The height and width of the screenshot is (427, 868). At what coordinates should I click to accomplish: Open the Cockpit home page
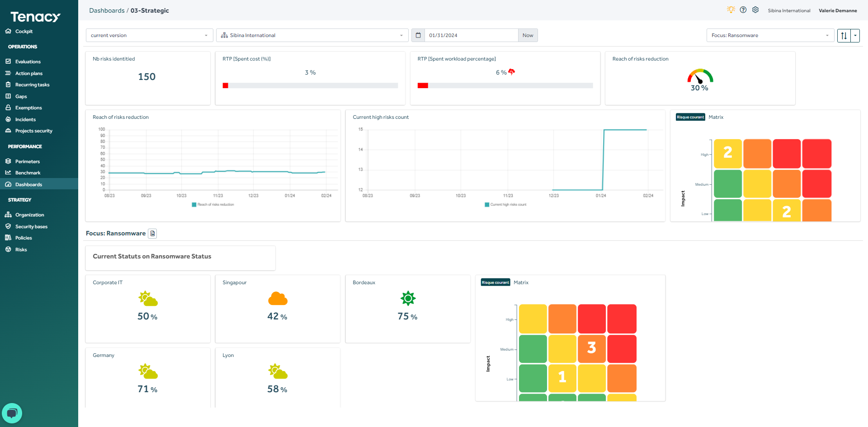click(24, 31)
